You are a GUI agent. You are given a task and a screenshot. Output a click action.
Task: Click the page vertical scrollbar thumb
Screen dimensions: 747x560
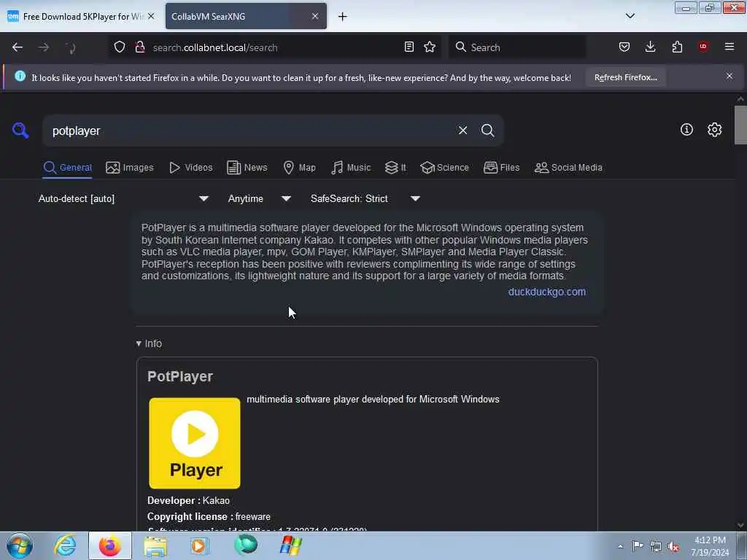pos(740,124)
